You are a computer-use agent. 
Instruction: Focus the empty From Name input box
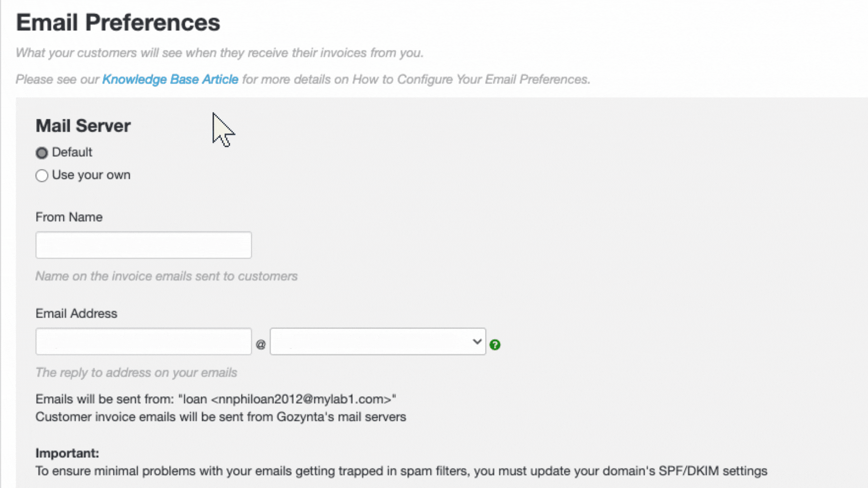143,245
